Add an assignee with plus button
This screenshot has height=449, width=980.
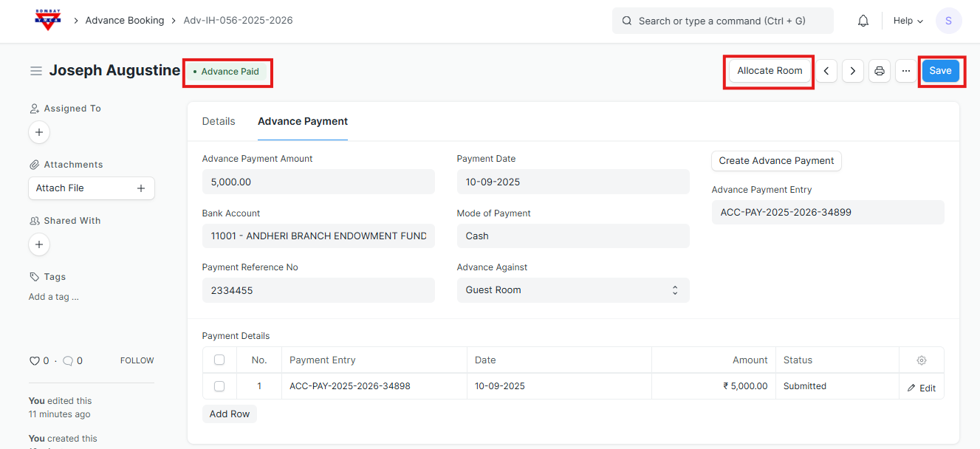[x=39, y=132]
